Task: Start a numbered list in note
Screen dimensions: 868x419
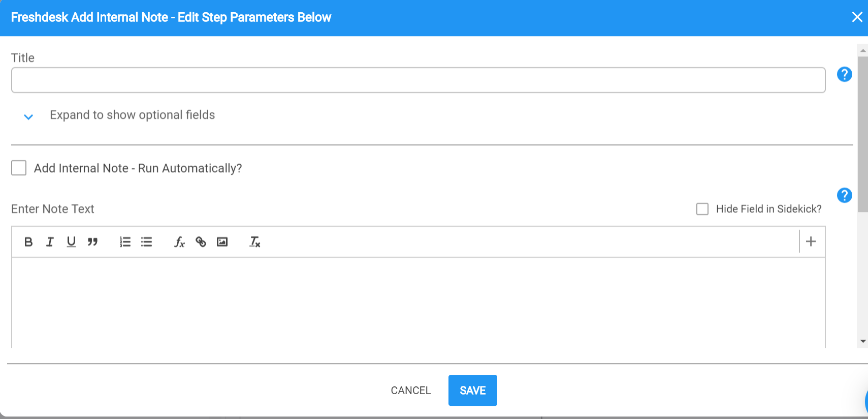Action: point(125,242)
